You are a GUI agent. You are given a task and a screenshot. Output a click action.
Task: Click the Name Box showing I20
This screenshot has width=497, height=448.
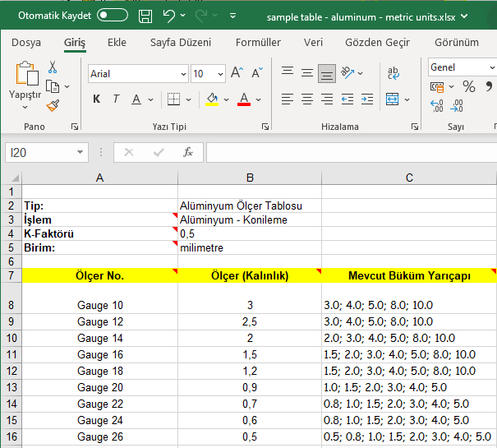point(39,152)
